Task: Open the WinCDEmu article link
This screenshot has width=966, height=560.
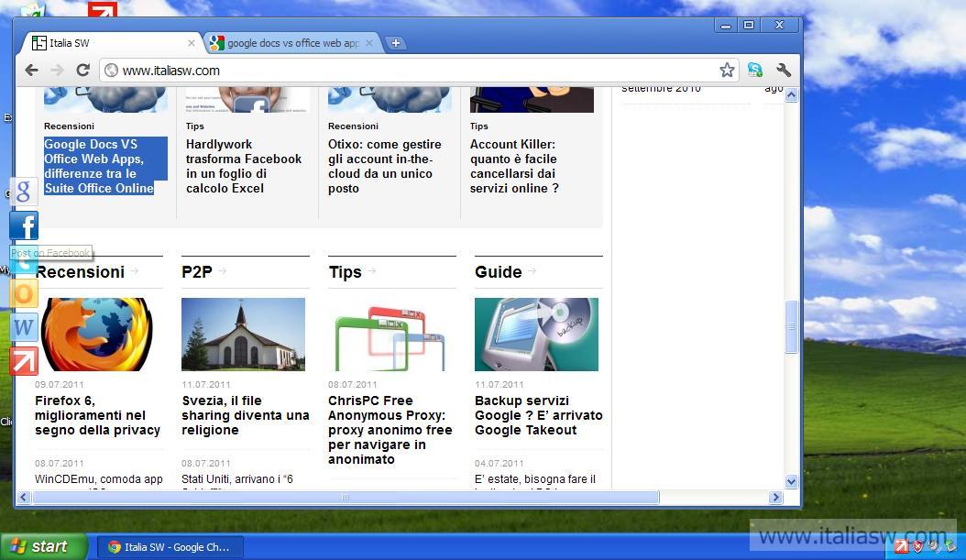Action: click(x=99, y=479)
